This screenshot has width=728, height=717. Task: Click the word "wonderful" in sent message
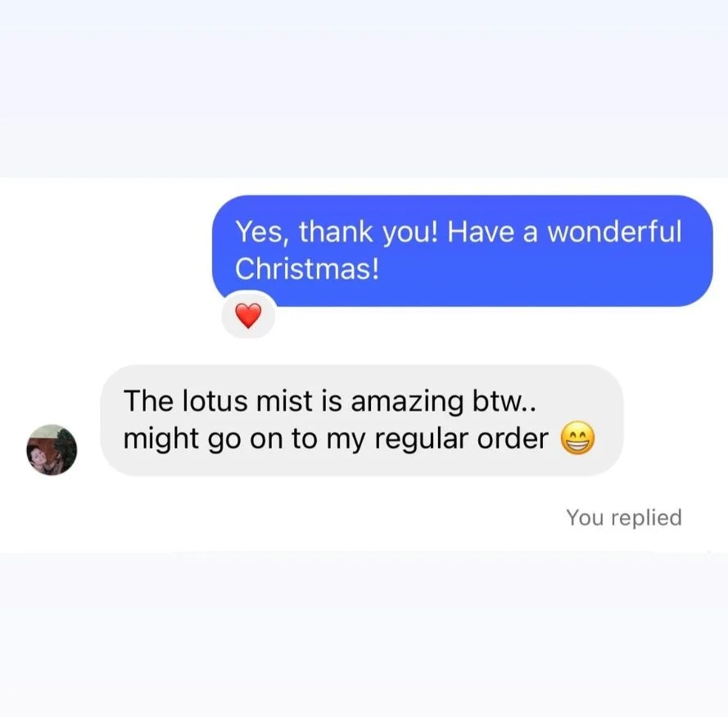pos(615,231)
